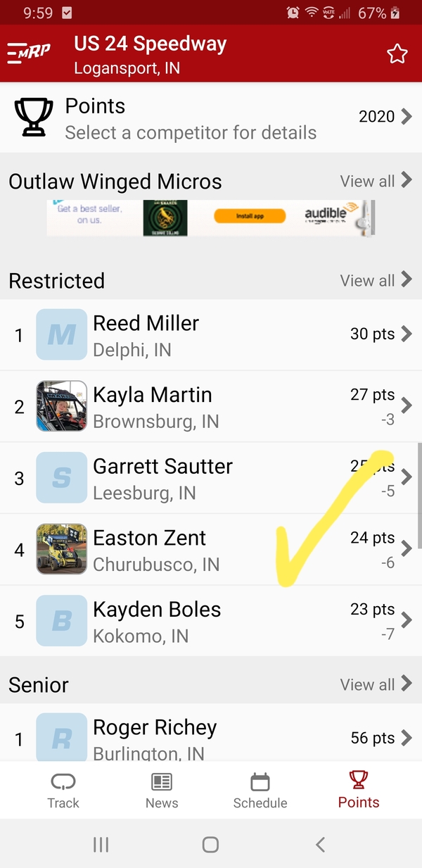Open Easton Zent's yellow car thumbnail
The width and height of the screenshot is (422, 868).
point(61,549)
